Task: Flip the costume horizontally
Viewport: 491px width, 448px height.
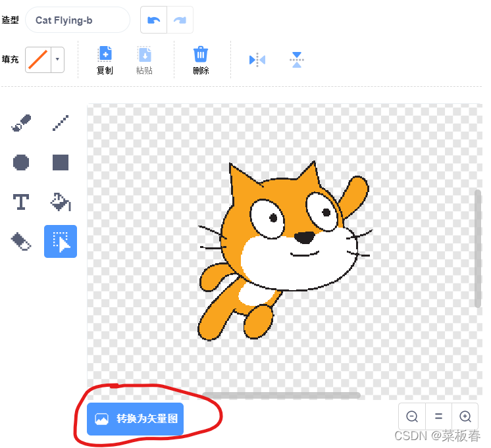Action: pyautogui.click(x=257, y=59)
